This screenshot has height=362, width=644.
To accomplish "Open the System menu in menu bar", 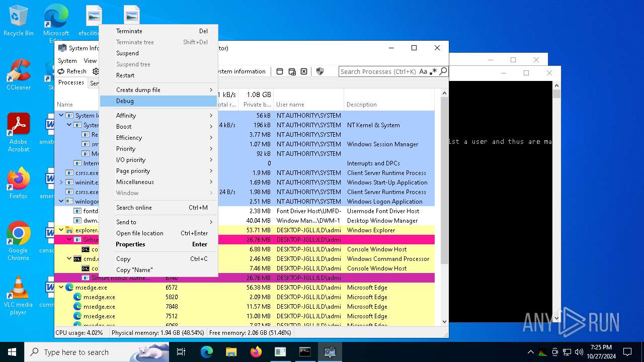I will [67, 61].
